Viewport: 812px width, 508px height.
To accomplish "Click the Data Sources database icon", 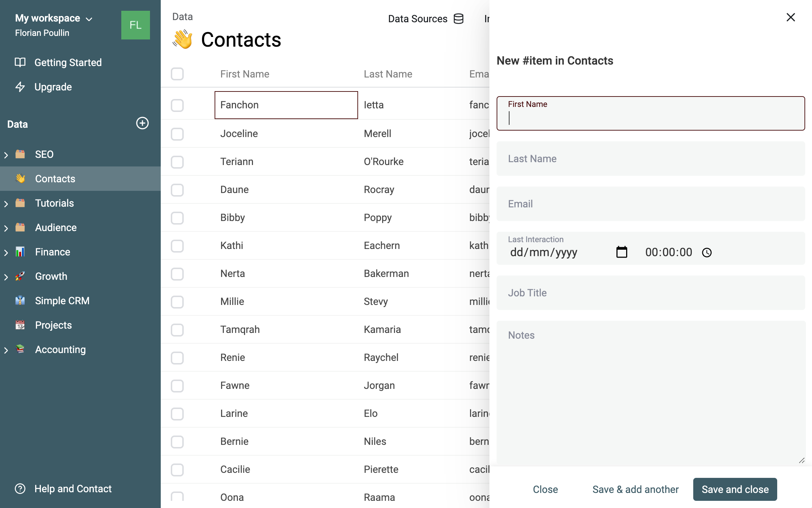I will click(x=459, y=19).
